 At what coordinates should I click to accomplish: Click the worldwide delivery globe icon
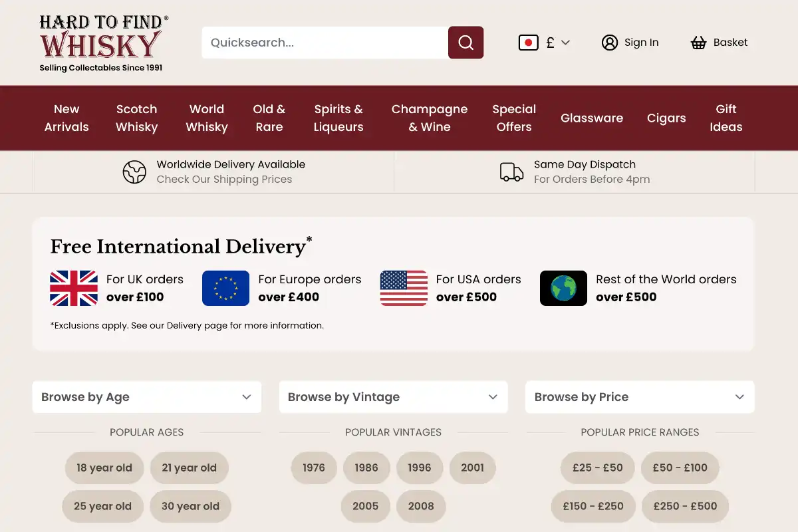[x=134, y=172]
